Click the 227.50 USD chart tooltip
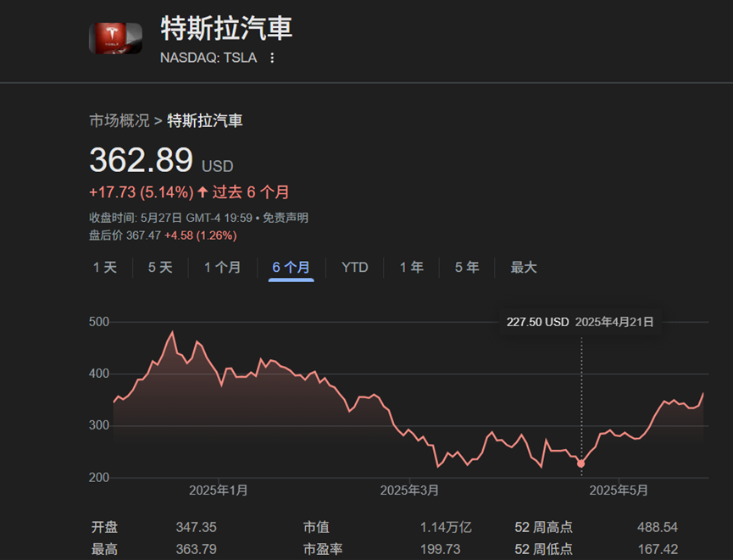Viewport: 733px width, 560px height. [580, 322]
